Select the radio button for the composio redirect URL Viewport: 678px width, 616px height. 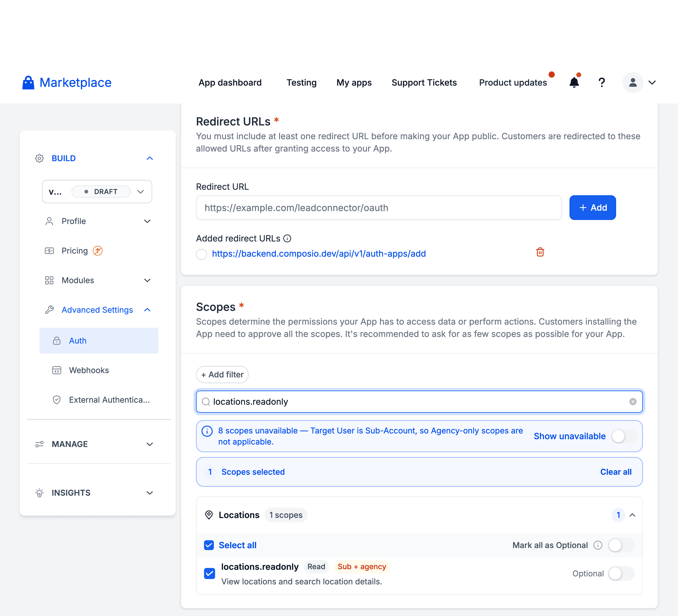(x=202, y=254)
